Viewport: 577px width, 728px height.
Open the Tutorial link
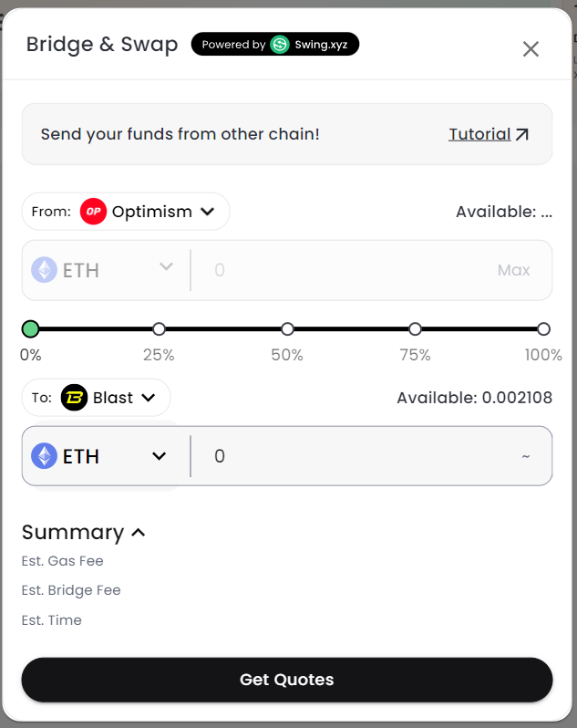(x=479, y=135)
